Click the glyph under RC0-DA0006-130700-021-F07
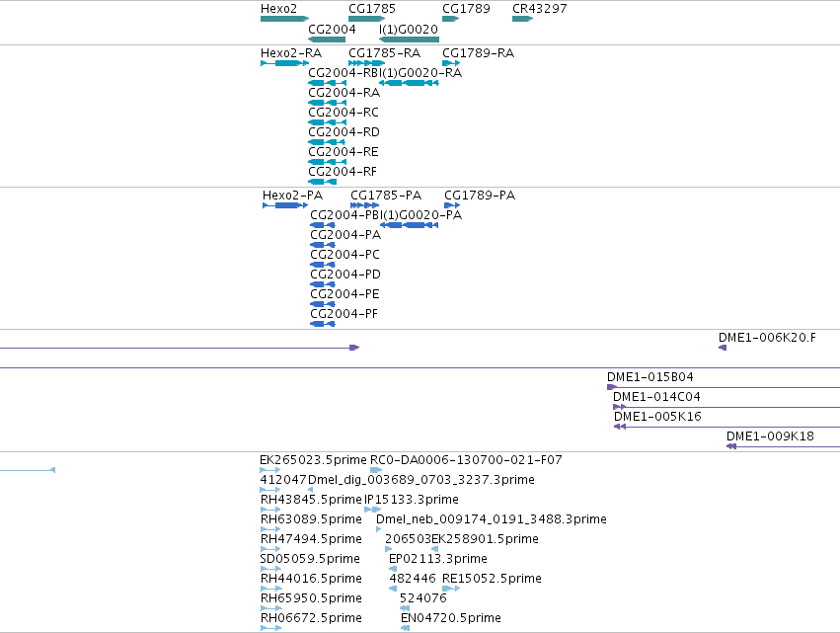 pos(376,470)
